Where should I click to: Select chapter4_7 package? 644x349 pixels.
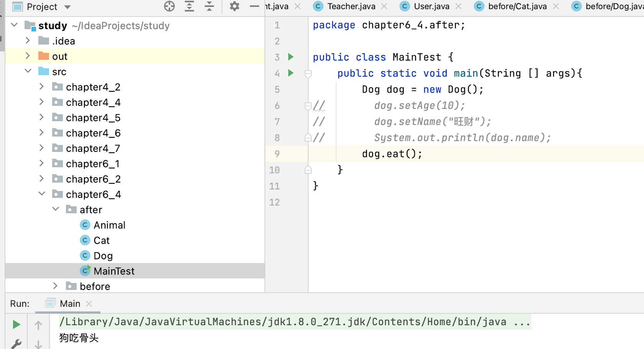[93, 148]
